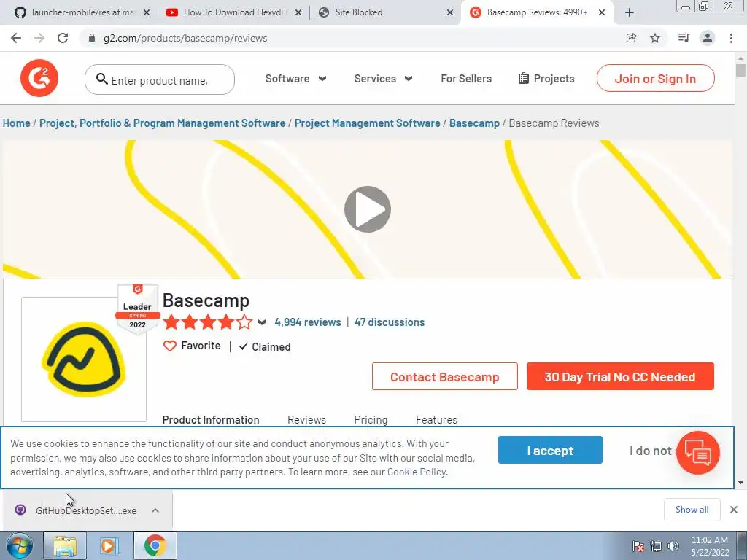Open Project, Portfolio & Program Management Software breadcrumb
Image resolution: width=747 pixels, height=560 pixels.
pos(162,123)
